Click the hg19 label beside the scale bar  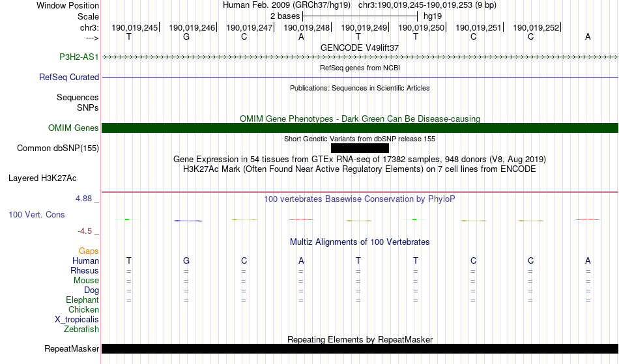[x=433, y=16]
